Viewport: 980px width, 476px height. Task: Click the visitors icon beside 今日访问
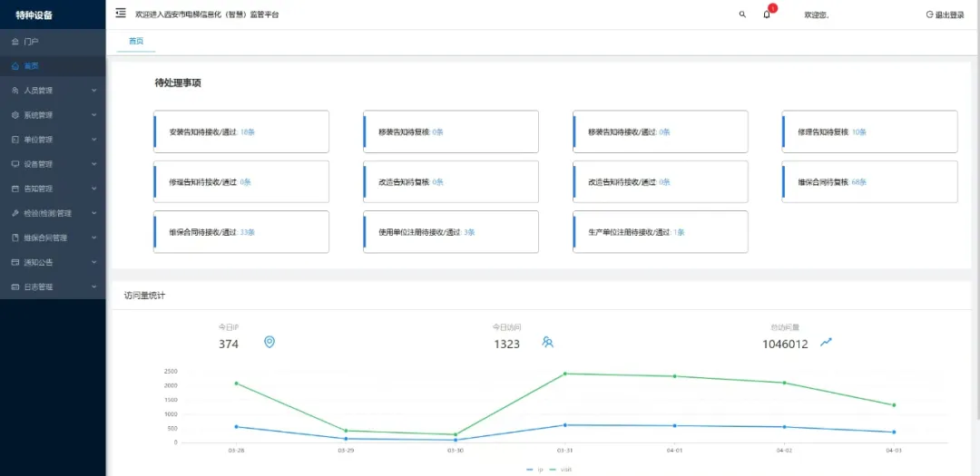(x=547, y=342)
